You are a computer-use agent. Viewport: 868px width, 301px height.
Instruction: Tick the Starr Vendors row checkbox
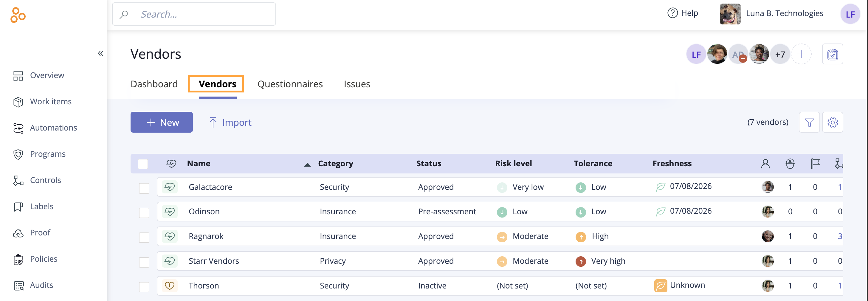coord(144,262)
